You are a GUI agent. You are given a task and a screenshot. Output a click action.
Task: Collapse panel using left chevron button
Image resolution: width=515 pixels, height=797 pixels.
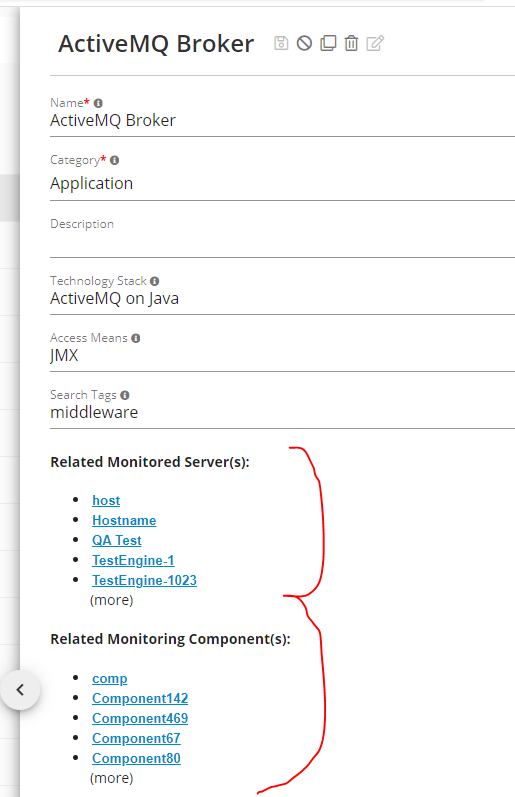(20, 690)
